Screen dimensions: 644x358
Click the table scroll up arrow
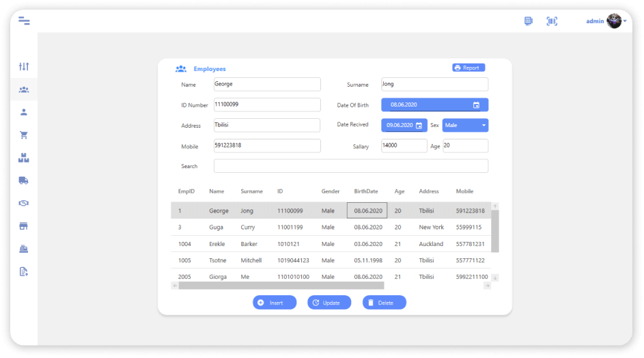coord(495,206)
